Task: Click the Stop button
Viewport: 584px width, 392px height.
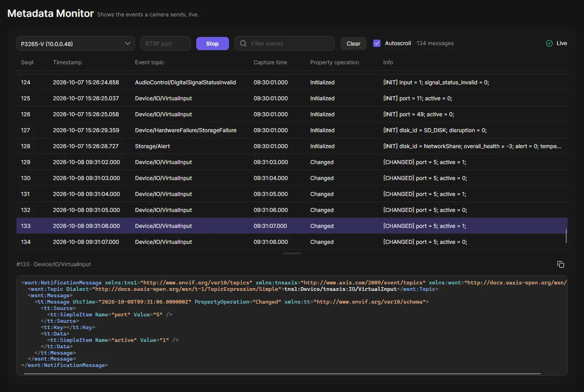Action: (213, 44)
